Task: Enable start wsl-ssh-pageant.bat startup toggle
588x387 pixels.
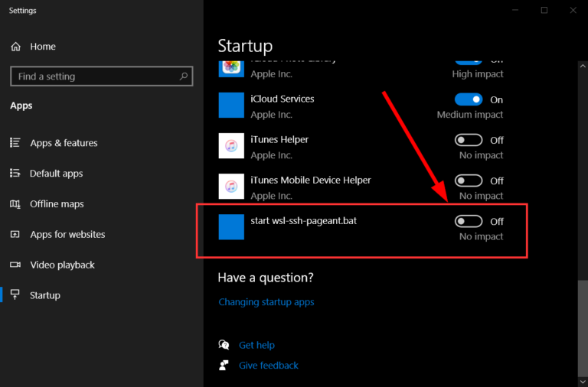Action: point(469,221)
